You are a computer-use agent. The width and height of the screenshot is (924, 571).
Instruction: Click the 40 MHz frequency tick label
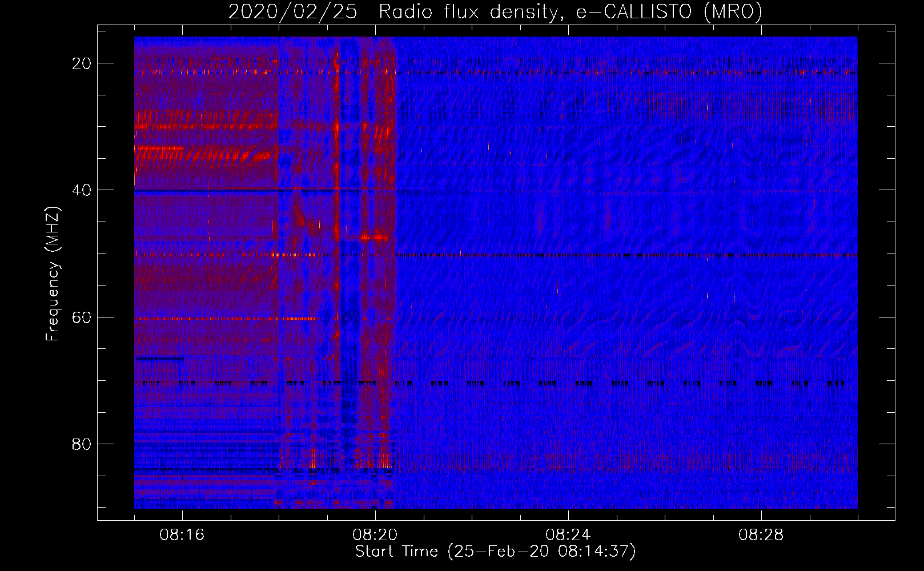(82, 190)
